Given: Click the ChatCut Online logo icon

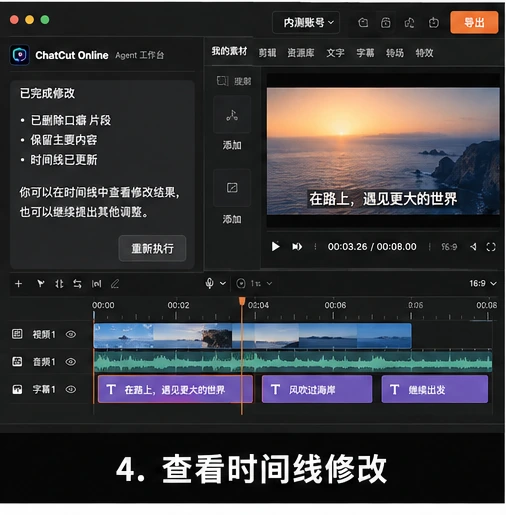Looking at the screenshot, I should (20, 55).
